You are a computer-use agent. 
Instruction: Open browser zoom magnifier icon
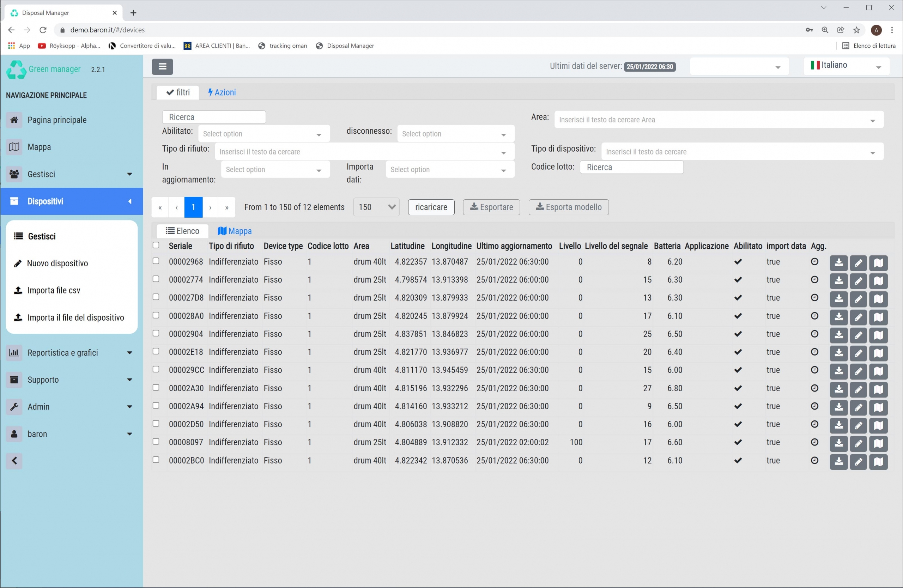tap(825, 30)
